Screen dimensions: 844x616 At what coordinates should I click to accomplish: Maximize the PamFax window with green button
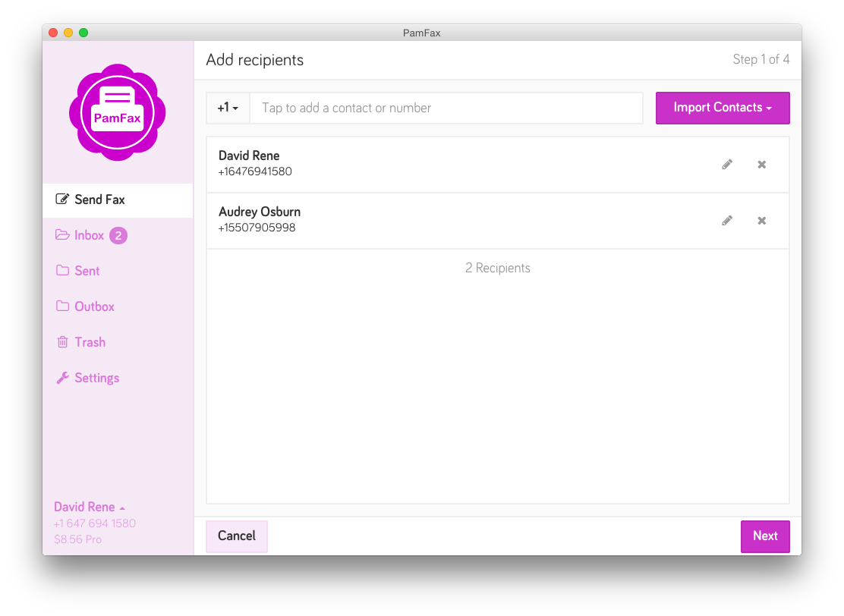83,33
